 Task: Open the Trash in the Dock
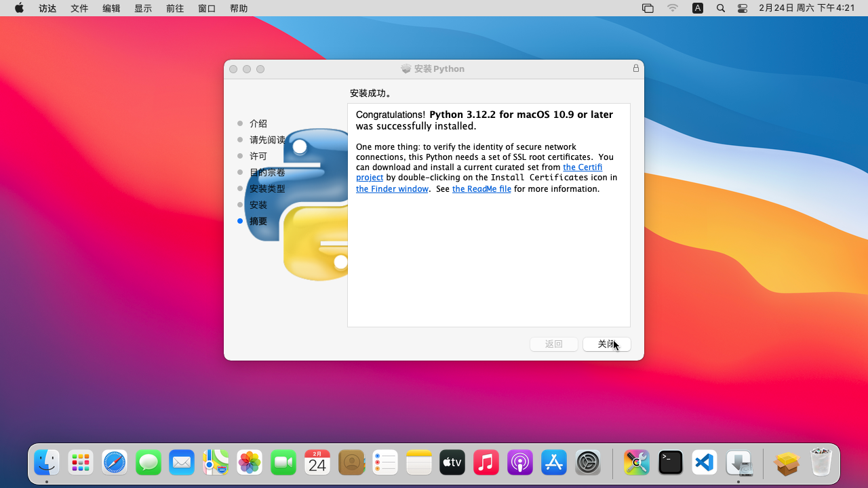[x=821, y=463]
